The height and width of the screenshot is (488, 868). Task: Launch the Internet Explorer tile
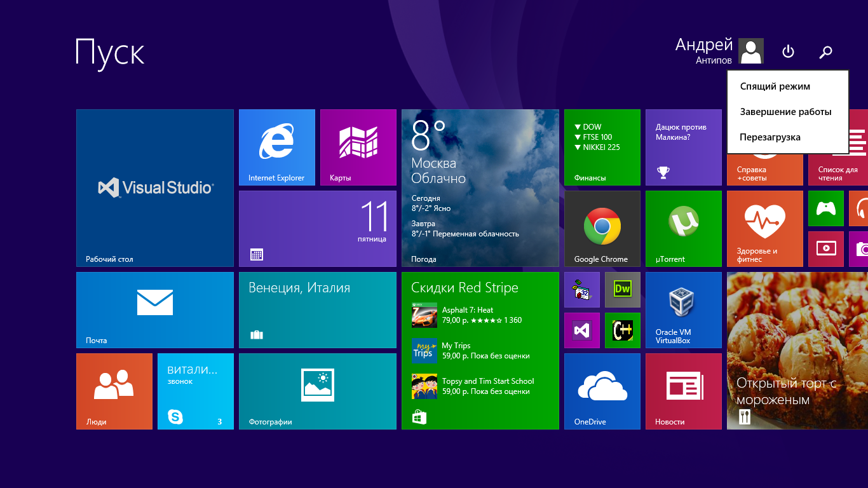pyautogui.click(x=276, y=147)
